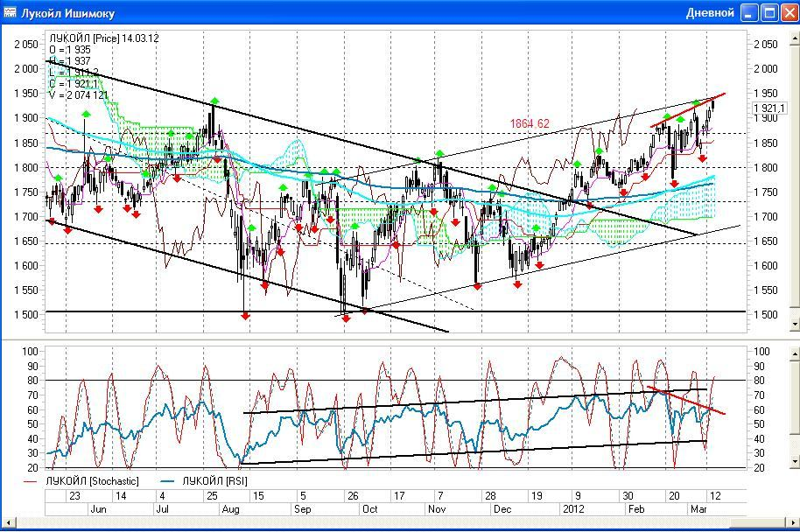Image resolution: width=800 pixels, height=532 pixels.
Task: Click the red 1864.62 level label
Action: [x=530, y=123]
